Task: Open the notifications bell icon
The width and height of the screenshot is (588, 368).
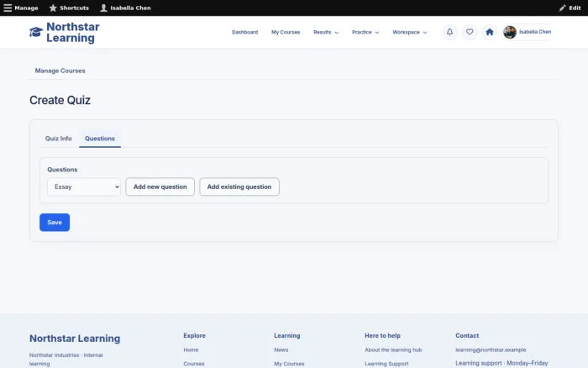Action: 449,32
